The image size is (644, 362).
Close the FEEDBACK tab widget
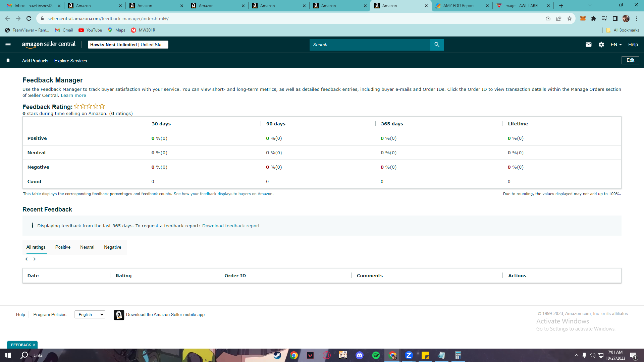point(34,345)
